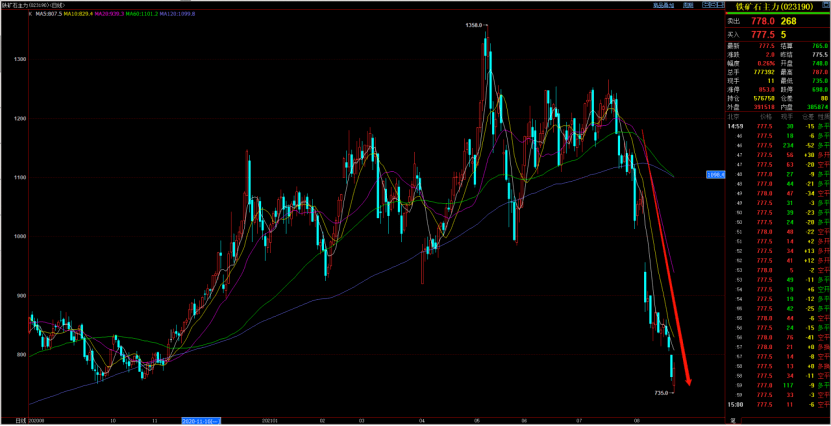Click the sell volume 268
831x426 pixels.
(x=789, y=21)
